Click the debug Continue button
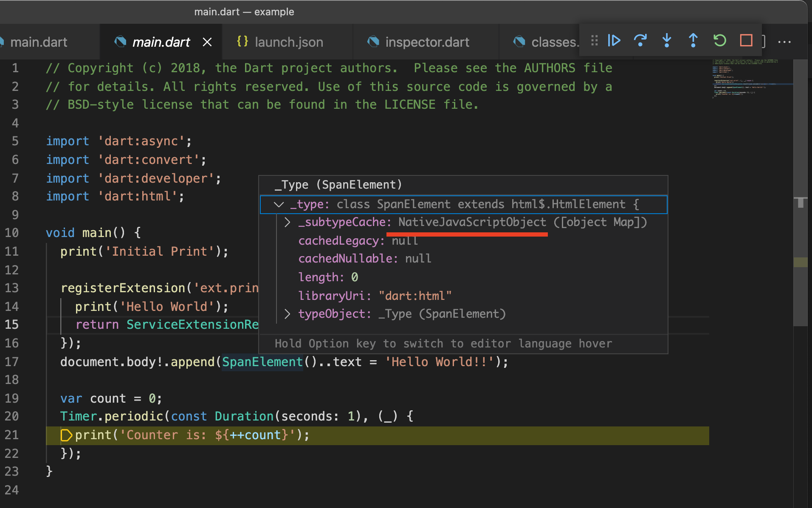 point(614,41)
